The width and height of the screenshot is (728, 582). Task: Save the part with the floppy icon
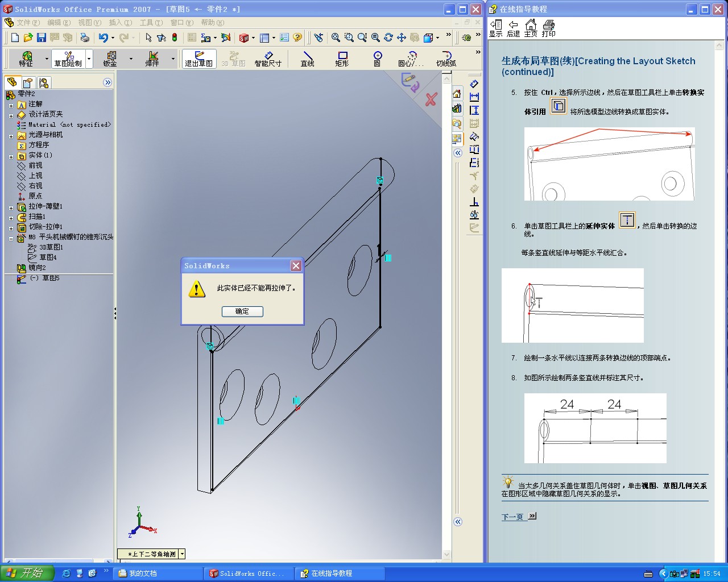click(x=41, y=38)
